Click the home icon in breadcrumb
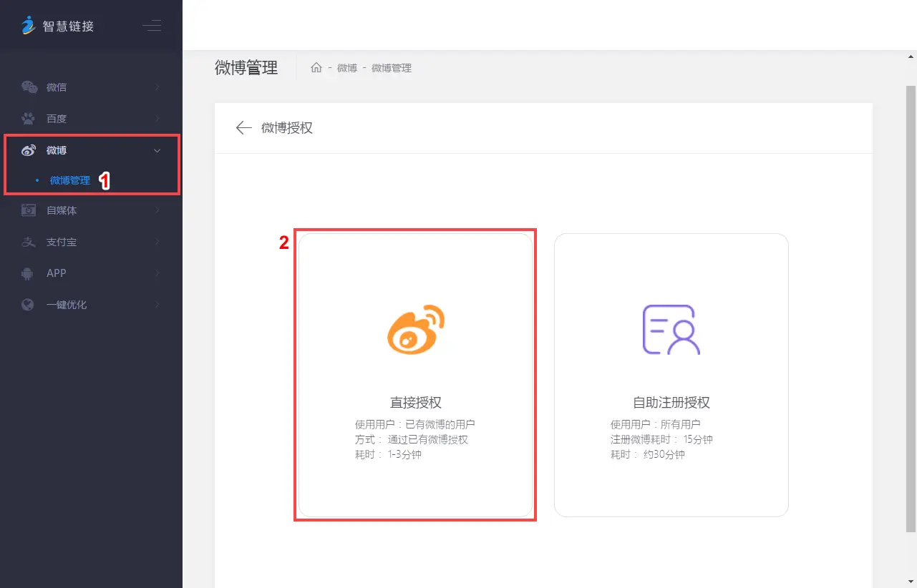Screen dimensions: 917x588 (316, 68)
